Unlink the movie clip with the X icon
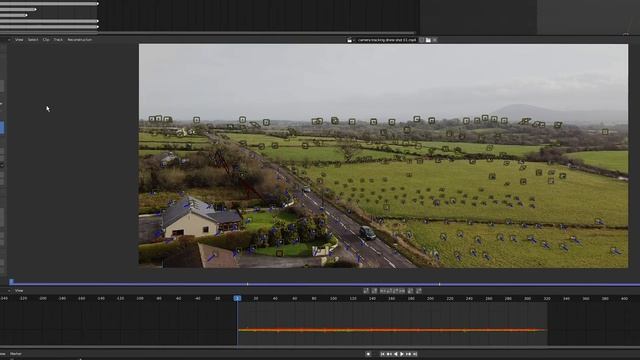The image size is (640, 360). tap(434, 40)
